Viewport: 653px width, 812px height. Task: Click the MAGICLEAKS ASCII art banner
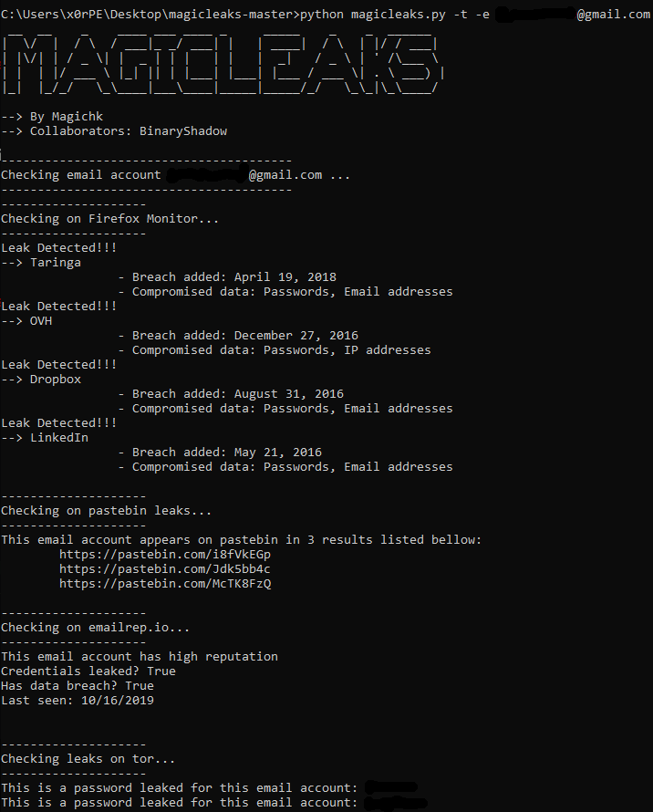(x=223, y=63)
